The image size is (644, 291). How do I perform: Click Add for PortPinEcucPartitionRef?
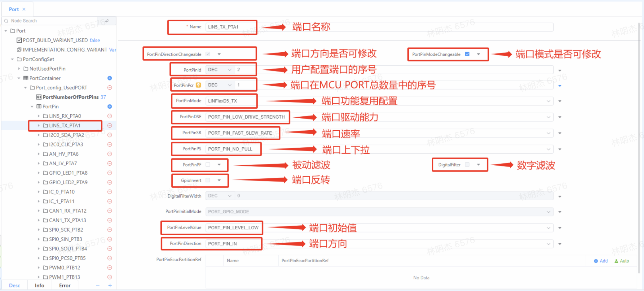point(601,261)
